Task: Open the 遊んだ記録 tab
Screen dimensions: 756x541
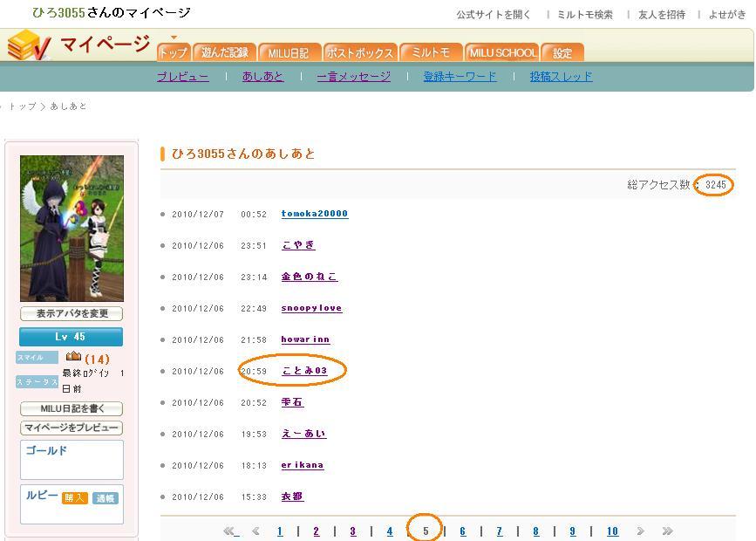Action: (x=224, y=52)
